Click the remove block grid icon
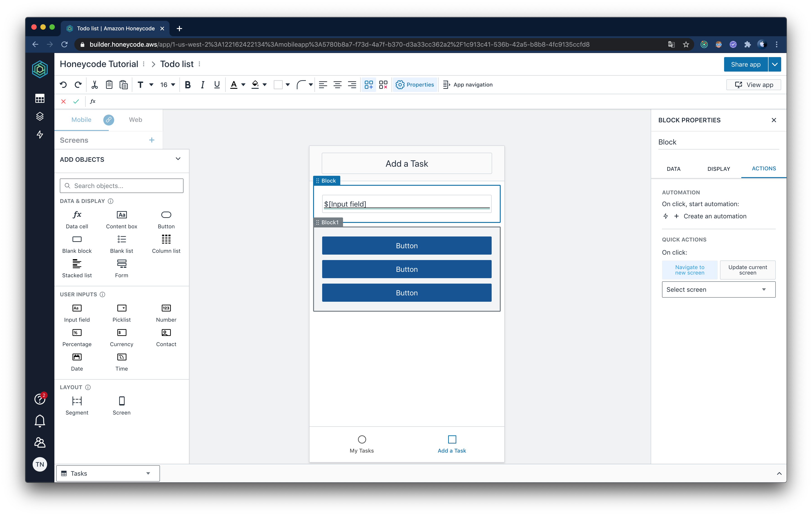812x516 pixels. (383, 84)
